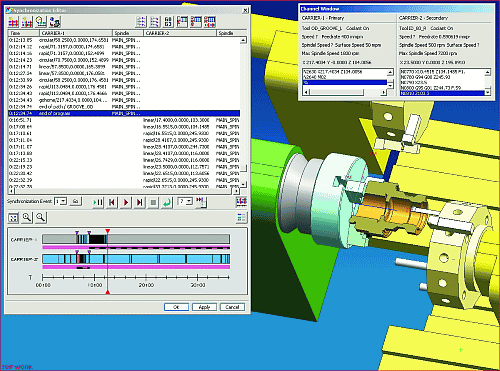500x371 pixels.
Task: Click the zoom in magnifier icon
Action: (x=27, y=218)
